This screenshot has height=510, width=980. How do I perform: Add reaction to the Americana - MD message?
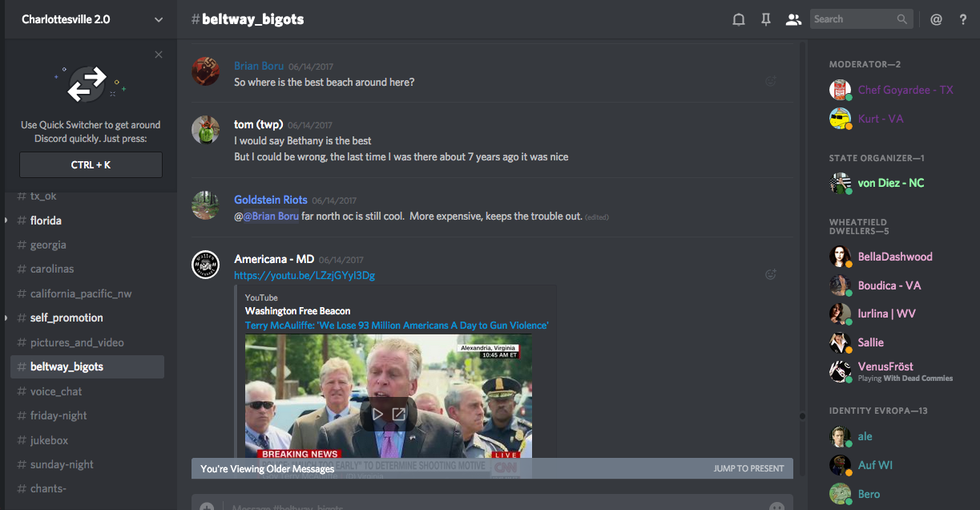771,274
